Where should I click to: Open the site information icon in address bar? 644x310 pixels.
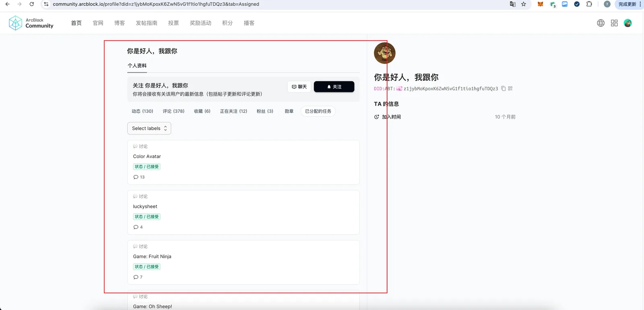click(46, 4)
